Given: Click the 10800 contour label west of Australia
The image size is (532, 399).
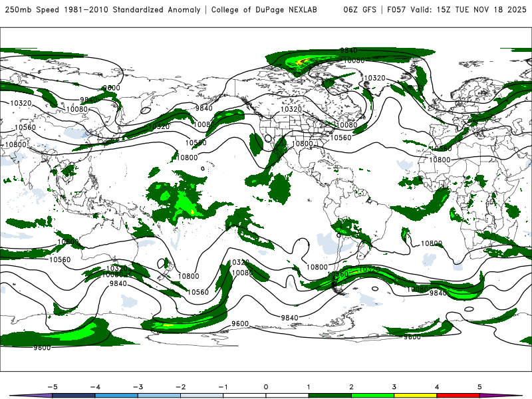Looking at the screenshot, I should tap(68, 242).
